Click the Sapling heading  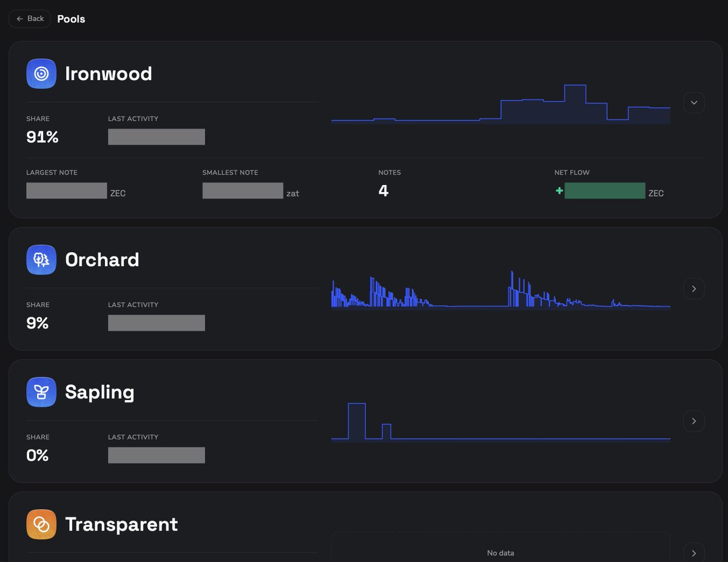99,392
